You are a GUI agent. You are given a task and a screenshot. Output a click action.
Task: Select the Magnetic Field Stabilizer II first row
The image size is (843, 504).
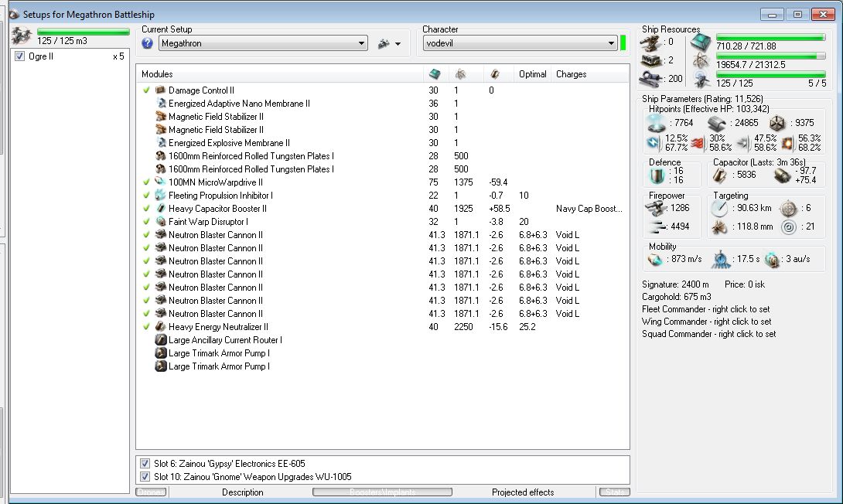pos(382,117)
